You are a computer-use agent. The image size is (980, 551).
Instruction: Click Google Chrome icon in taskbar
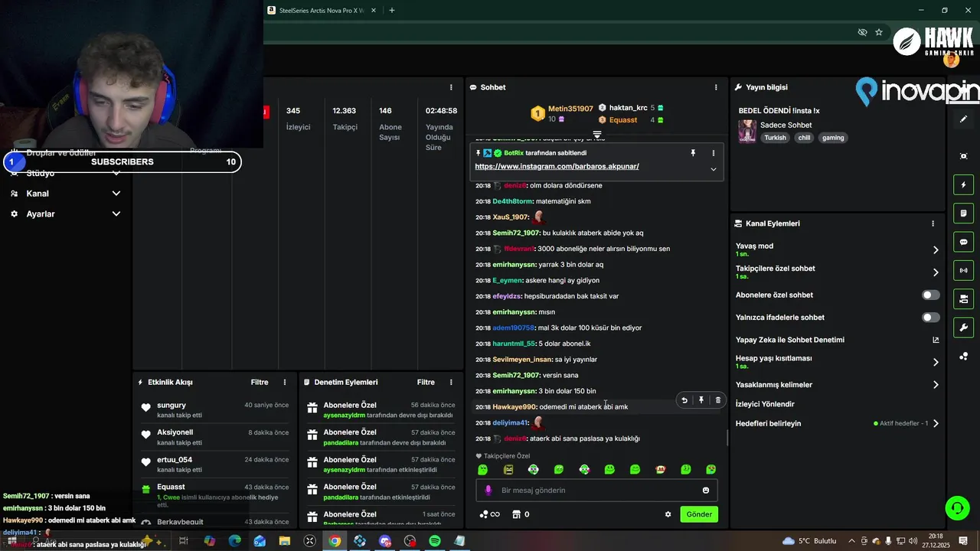pos(335,541)
